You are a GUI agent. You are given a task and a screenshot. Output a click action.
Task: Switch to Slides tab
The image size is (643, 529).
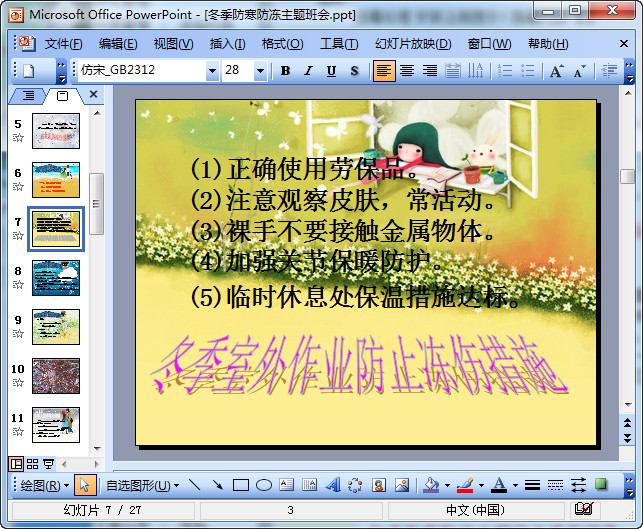[x=62, y=96]
